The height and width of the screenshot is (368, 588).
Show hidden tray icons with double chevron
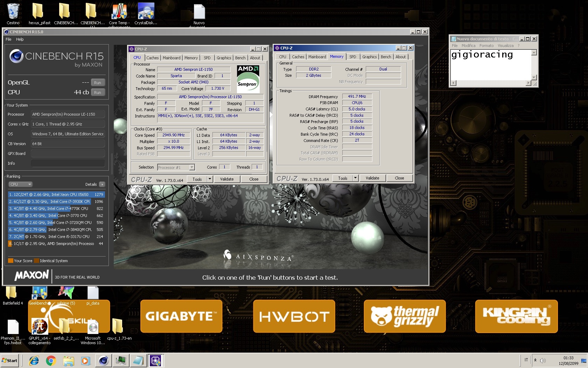[x=535, y=360]
